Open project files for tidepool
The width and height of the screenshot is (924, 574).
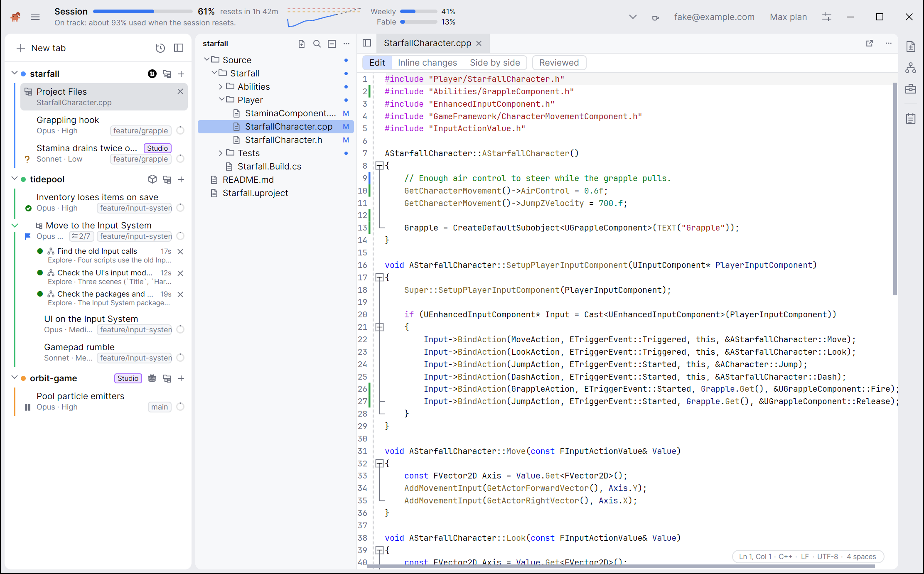(167, 179)
